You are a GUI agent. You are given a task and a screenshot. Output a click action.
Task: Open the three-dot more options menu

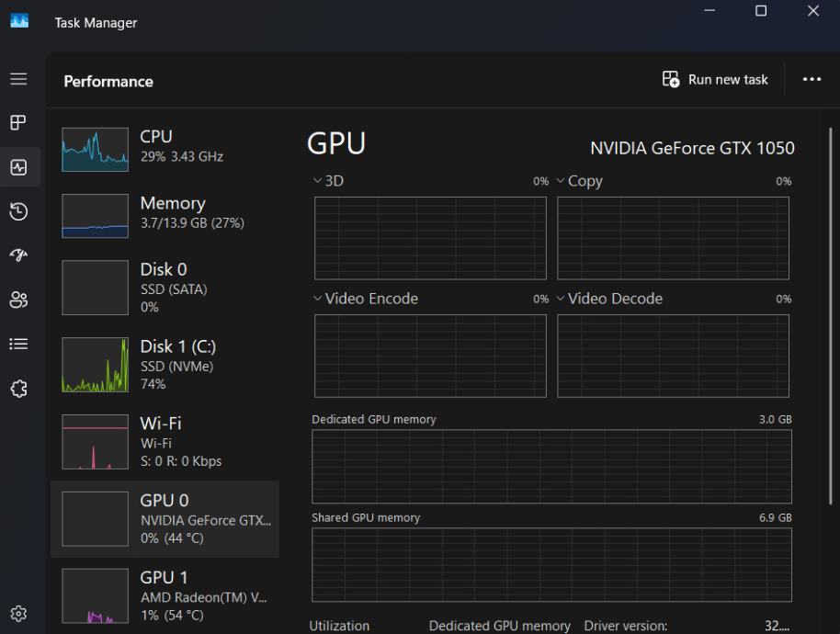811,80
